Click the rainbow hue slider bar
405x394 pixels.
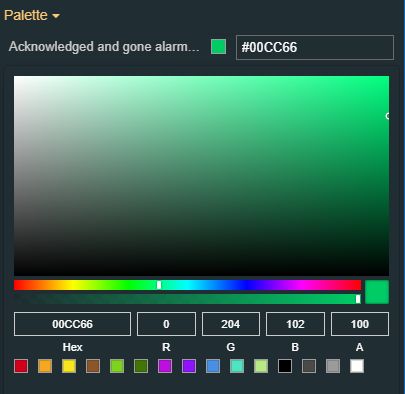[187, 285]
